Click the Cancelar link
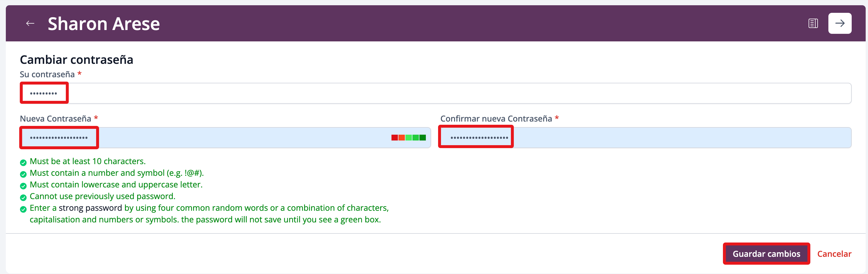The height and width of the screenshot is (274, 868). (834, 254)
